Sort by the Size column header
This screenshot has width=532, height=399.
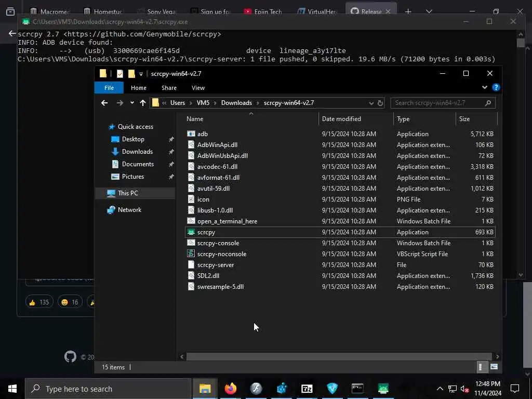coord(464,119)
